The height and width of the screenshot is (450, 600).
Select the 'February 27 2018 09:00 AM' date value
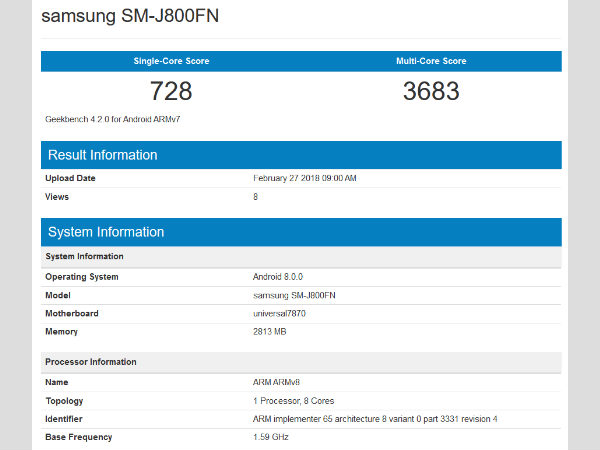point(305,178)
